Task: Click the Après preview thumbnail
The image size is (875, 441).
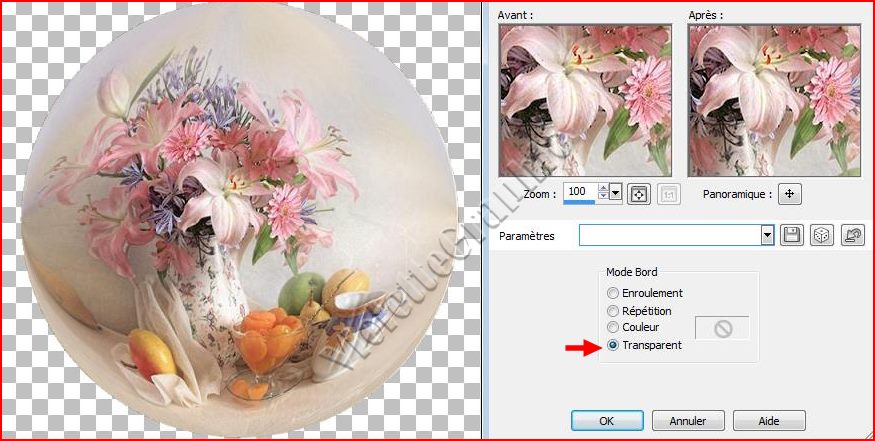Action: [x=772, y=98]
